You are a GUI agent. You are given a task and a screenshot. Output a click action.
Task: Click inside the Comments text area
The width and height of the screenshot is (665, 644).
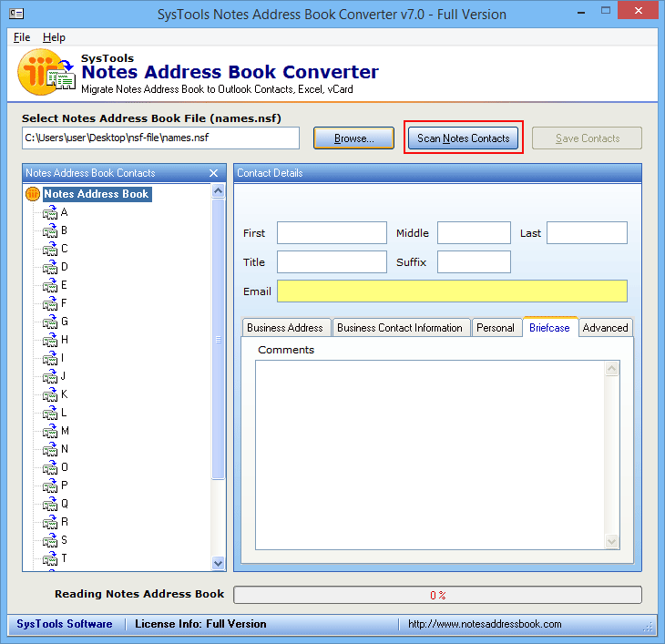[430, 455]
